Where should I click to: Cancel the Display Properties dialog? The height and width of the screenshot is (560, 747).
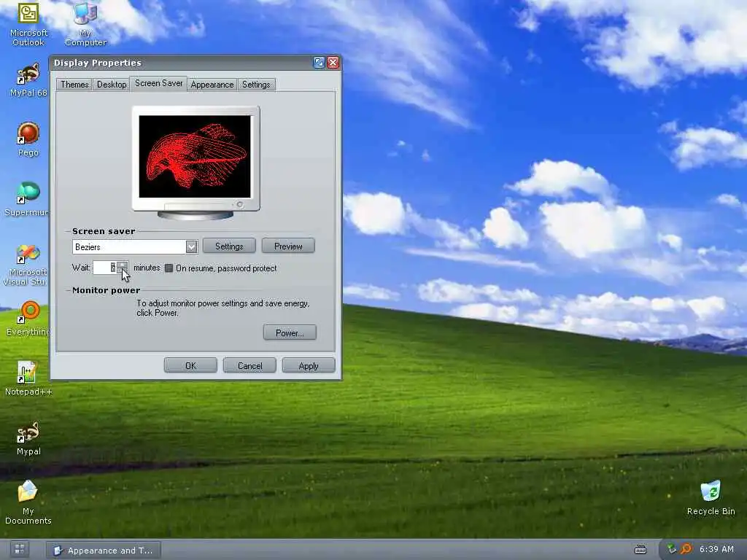tap(249, 366)
